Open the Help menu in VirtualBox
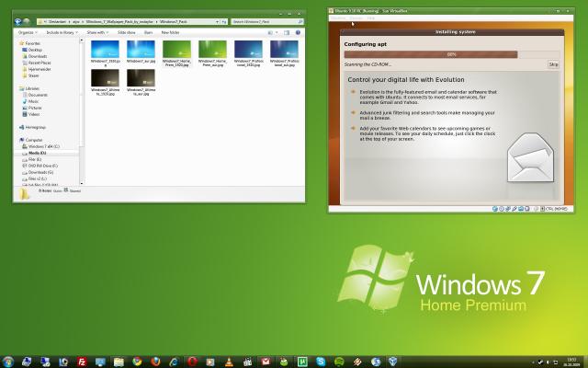Viewport: 588px width, 368px height. pos(371,18)
